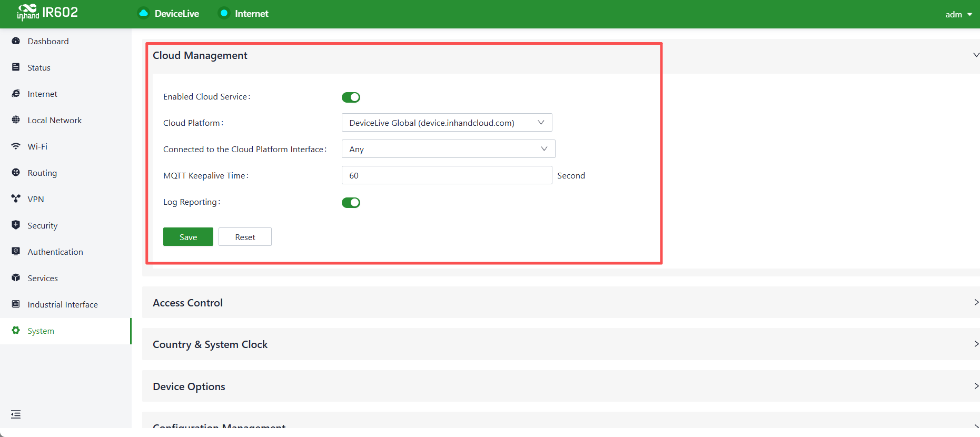
Task: Click the Internet sidebar icon
Action: (16, 94)
